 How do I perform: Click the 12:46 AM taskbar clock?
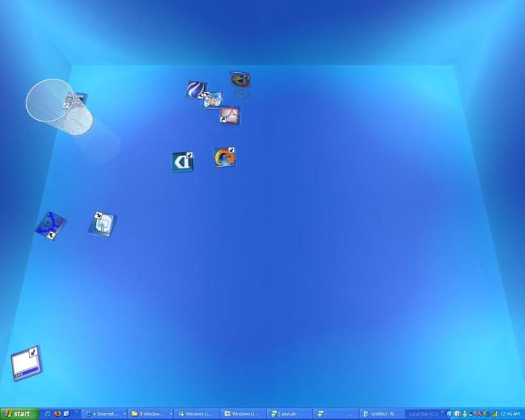[511, 414]
